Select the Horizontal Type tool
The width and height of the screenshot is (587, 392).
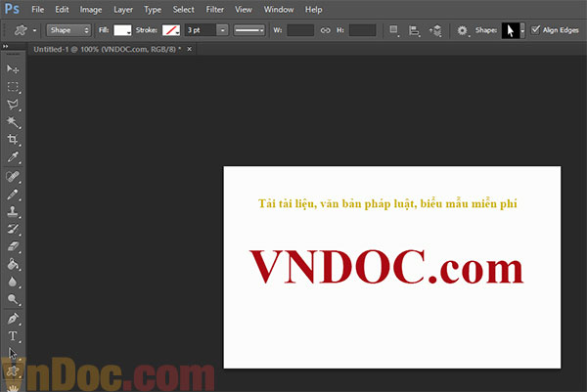pos(13,336)
